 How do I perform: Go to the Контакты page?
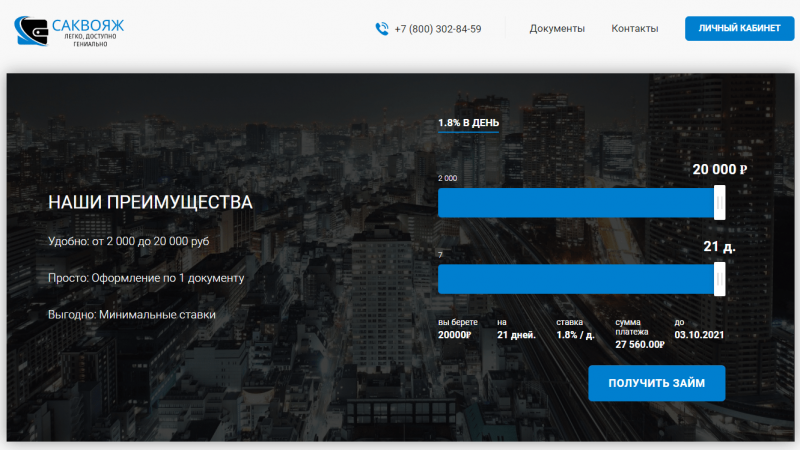point(635,29)
